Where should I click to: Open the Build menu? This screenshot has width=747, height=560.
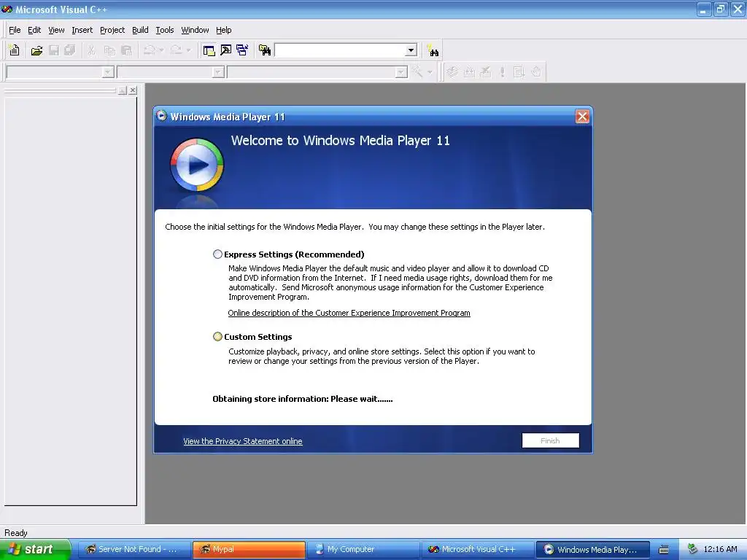click(140, 30)
